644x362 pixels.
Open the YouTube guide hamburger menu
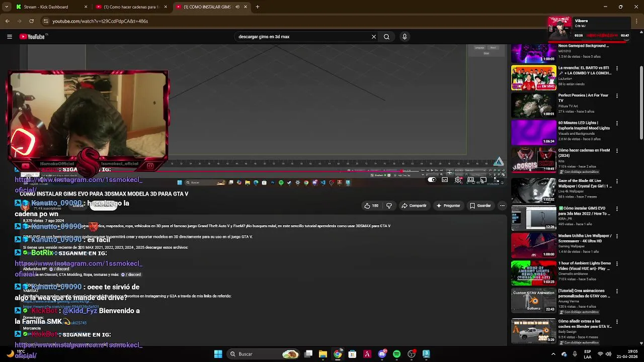point(9,37)
